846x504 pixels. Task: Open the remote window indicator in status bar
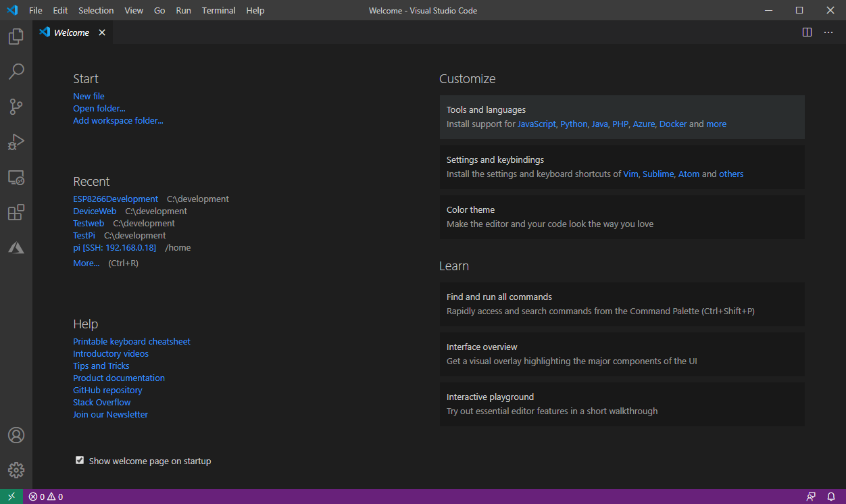(11, 497)
